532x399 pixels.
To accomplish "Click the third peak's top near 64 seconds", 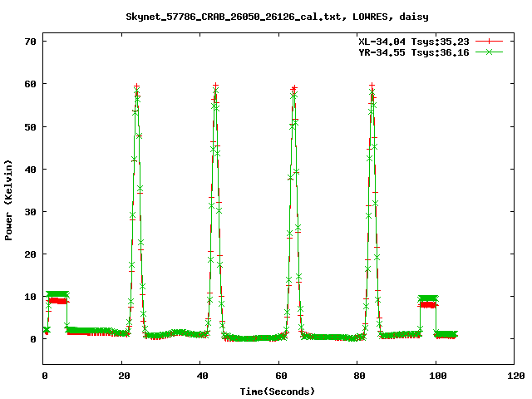I will [x=293, y=89].
